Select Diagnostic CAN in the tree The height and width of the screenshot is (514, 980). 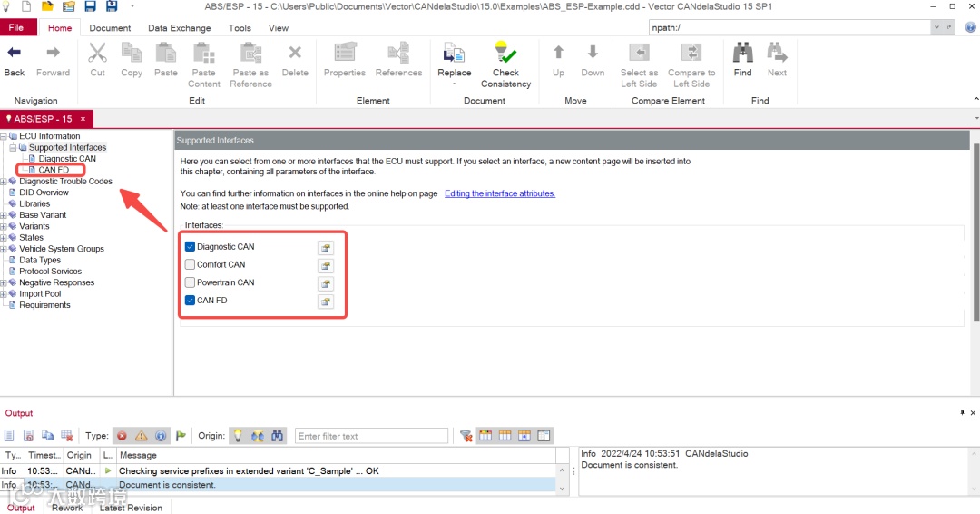click(x=67, y=159)
